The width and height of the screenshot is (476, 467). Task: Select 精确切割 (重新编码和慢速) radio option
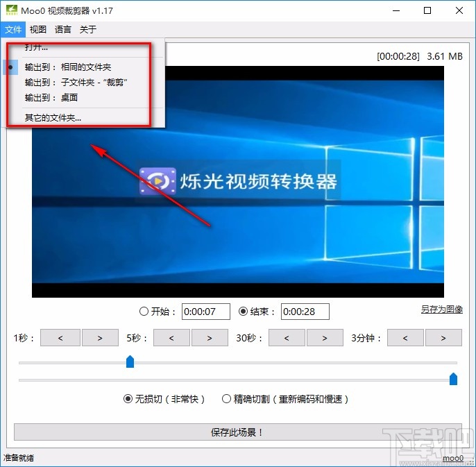click(x=226, y=399)
